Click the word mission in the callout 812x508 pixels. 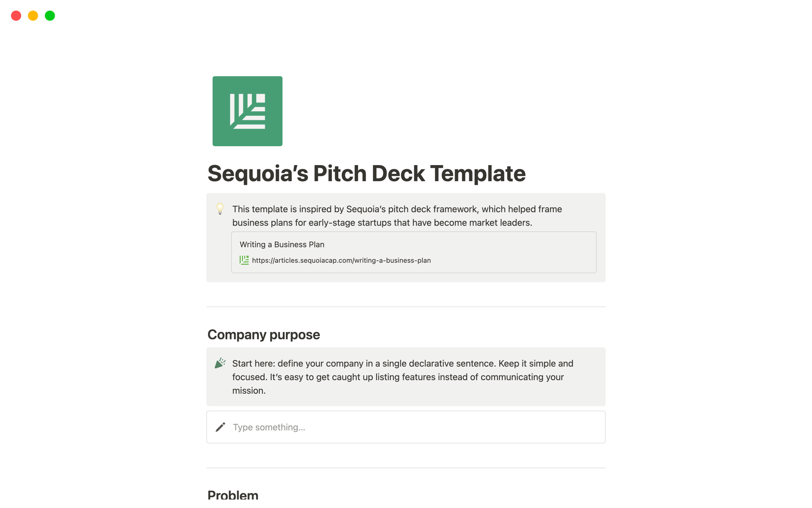click(248, 391)
